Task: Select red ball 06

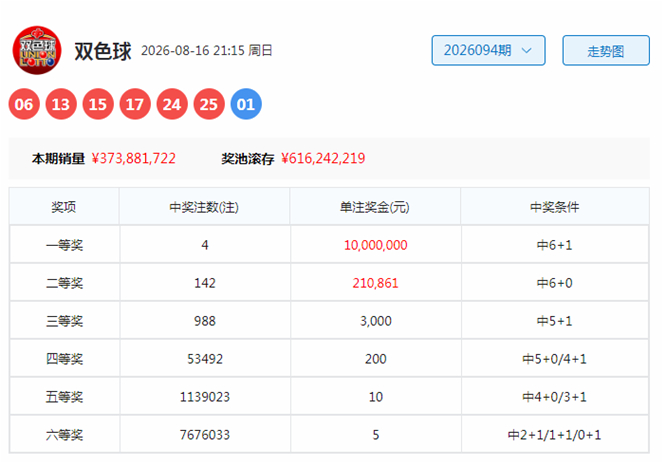Action: [24, 104]
